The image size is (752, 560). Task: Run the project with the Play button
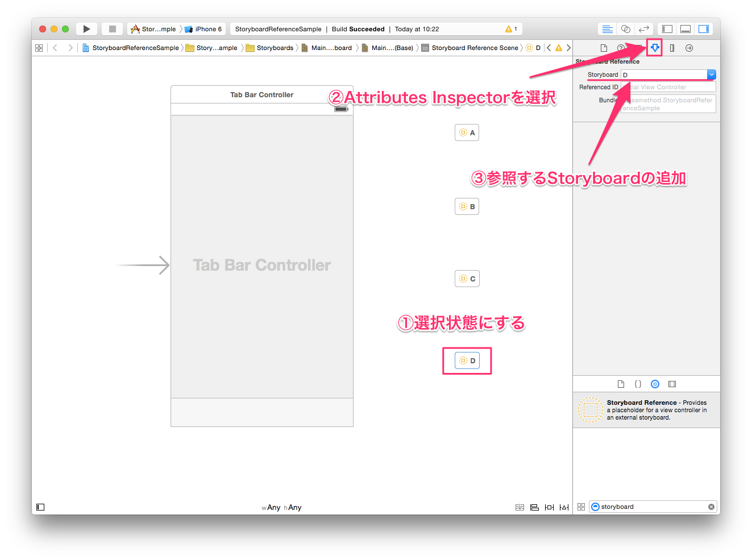coord(86,29)
